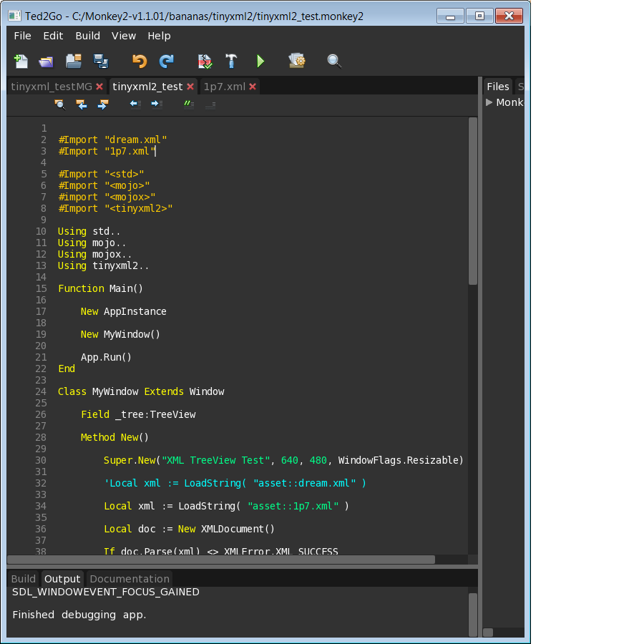The image size is (644, 644).
Task: Open a file with the folder icon
Action: pos(47,62)
